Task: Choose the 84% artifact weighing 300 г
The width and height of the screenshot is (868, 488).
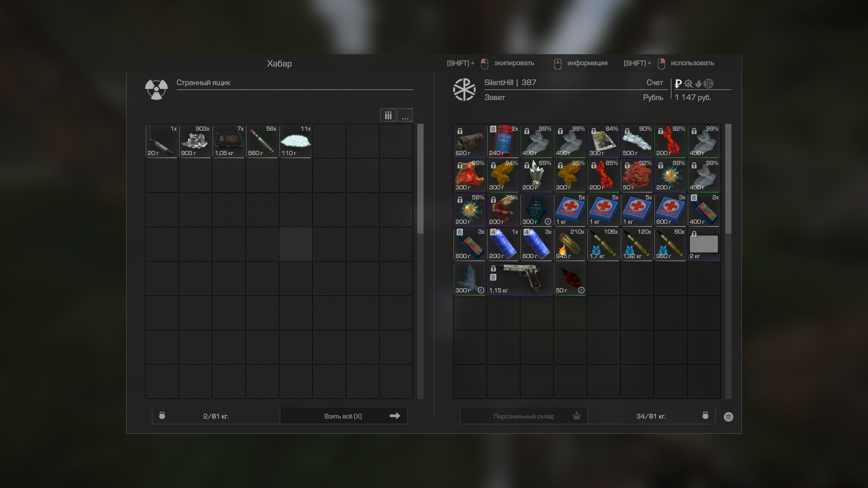Action: click(x=604, y=141)
